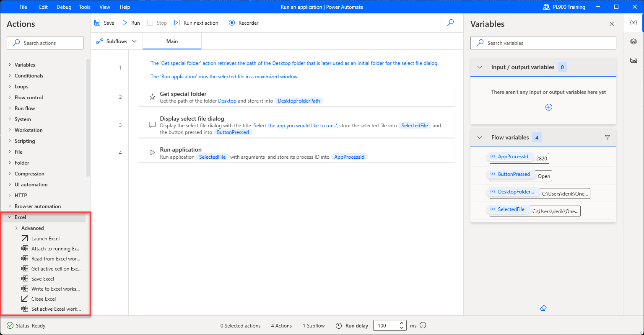Open the UI elements layers icon

(x=634, y=41)
